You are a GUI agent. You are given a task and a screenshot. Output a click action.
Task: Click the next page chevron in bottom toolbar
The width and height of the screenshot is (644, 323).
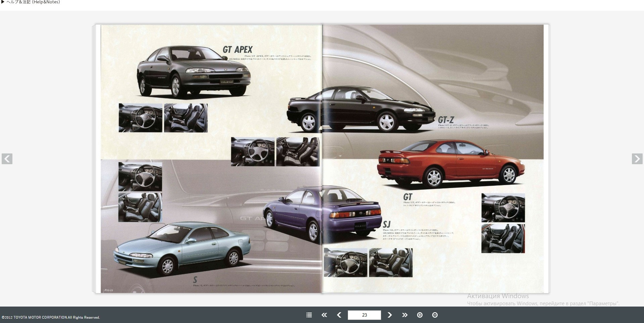(390, 315)
